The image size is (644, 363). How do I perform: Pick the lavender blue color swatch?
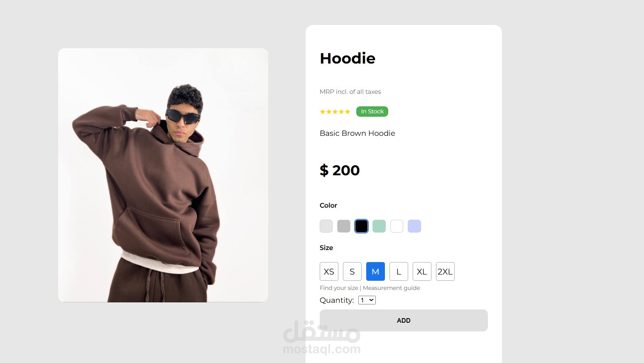(414, 226)
